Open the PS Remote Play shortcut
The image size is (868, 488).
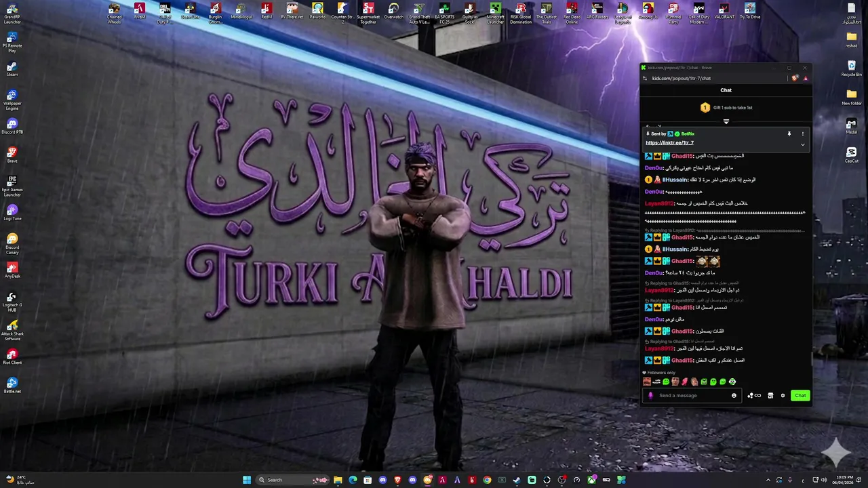pyautogui.click(x=12, y=42)
